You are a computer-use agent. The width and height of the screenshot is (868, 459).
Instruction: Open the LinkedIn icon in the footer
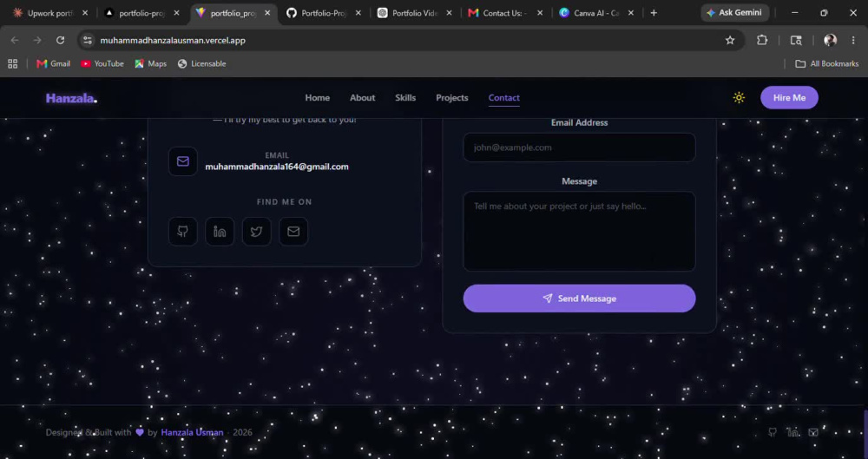click(x=793, y=432)
